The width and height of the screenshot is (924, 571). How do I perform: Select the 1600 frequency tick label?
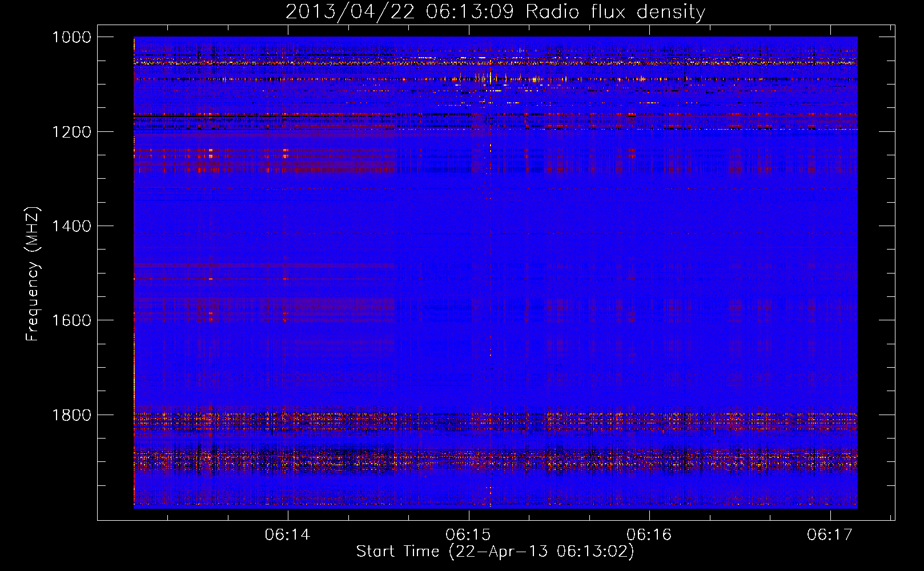71,320
